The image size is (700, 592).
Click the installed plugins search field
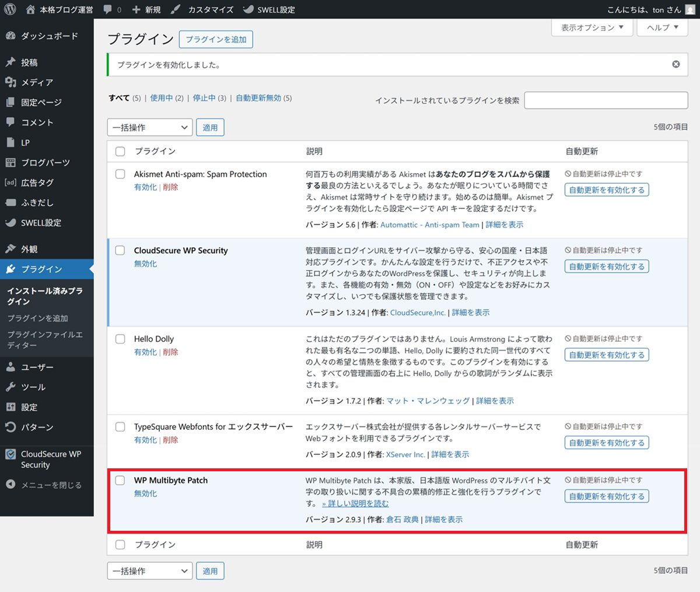click(605, 100)
